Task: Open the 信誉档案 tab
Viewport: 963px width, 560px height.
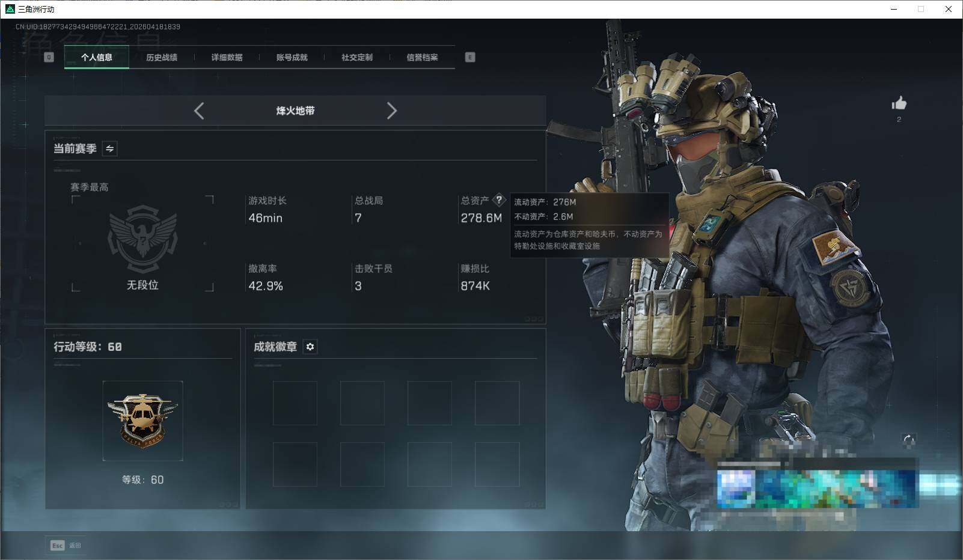Action: (423, 57)
